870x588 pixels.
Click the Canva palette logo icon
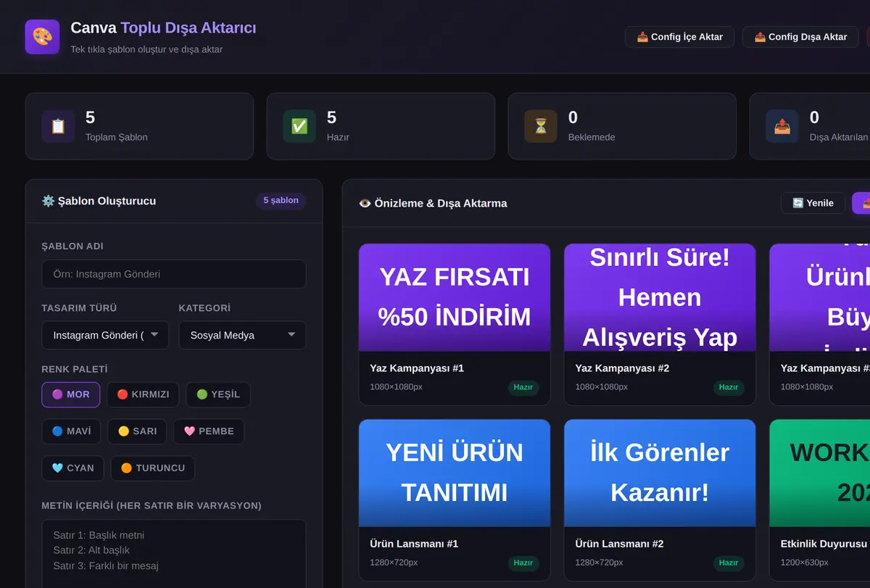click(x=42, y=36)
